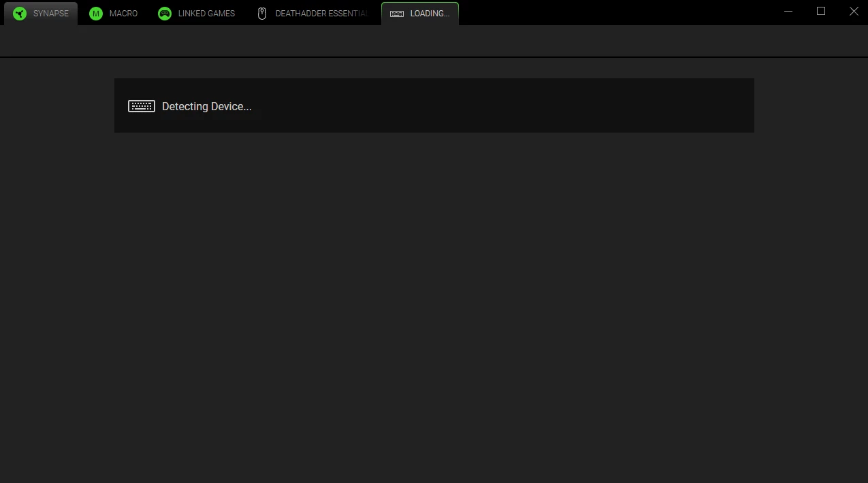Select the Loading... keyboard tab

pos(420,14)
